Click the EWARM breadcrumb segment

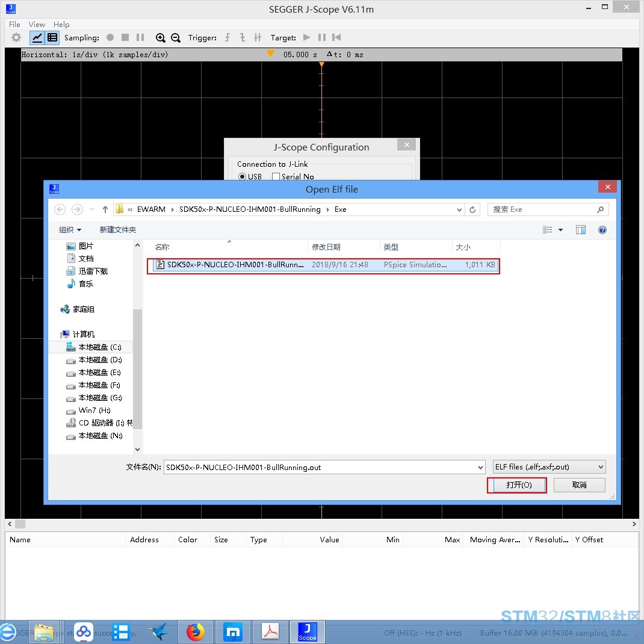coord(151,209)
